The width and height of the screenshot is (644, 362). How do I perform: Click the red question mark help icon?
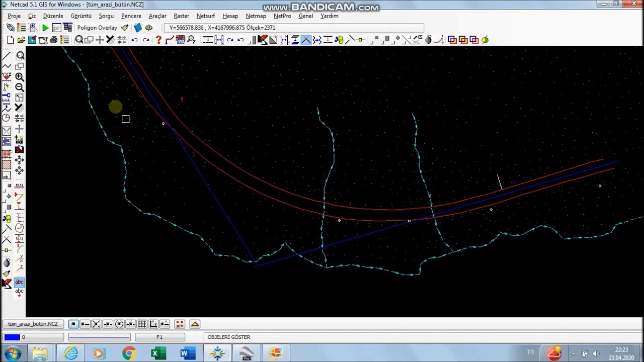pos(158,40)
